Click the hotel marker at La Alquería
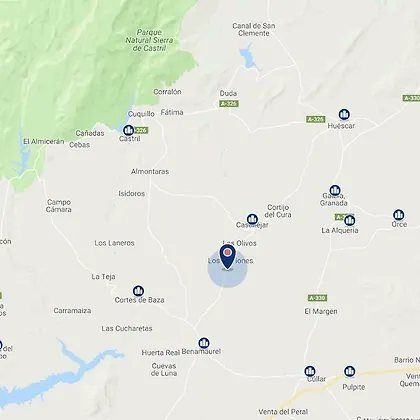 [x=349, y=220]
